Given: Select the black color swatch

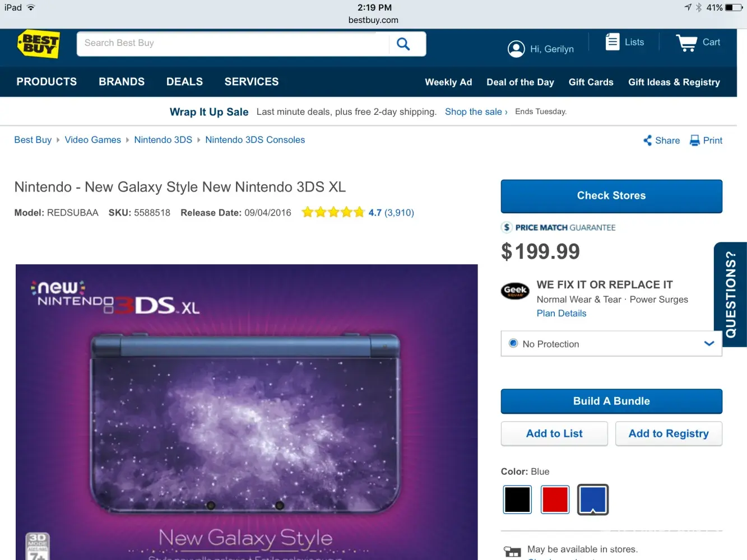Looking at the screenshot, I should 517,500.
